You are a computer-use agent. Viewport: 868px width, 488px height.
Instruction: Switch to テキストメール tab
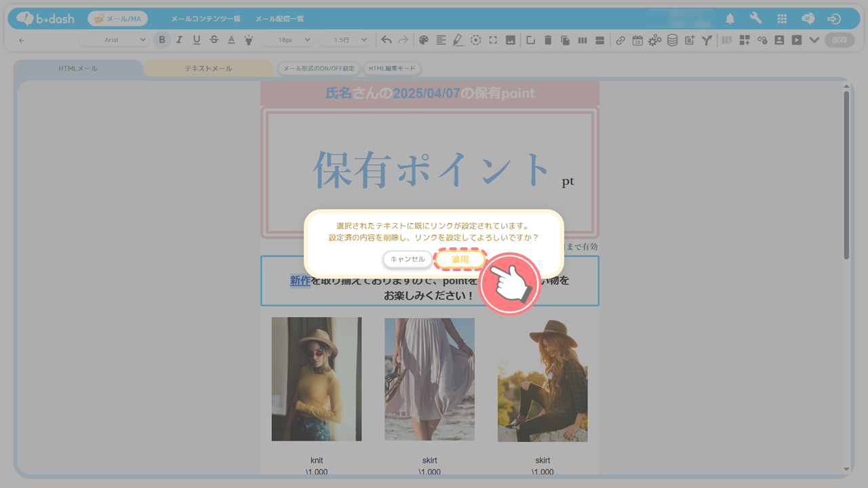click(208, 68)
